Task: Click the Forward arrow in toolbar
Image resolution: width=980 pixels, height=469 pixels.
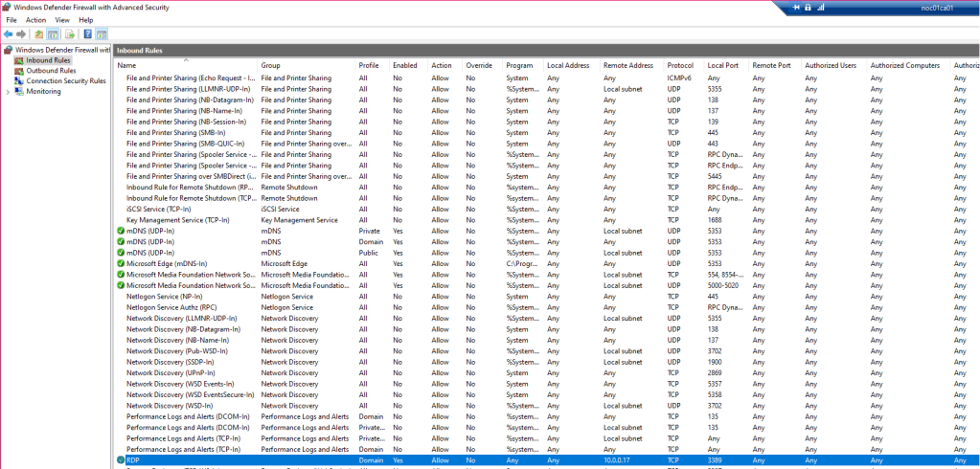Action: click(x=20, y=34)
